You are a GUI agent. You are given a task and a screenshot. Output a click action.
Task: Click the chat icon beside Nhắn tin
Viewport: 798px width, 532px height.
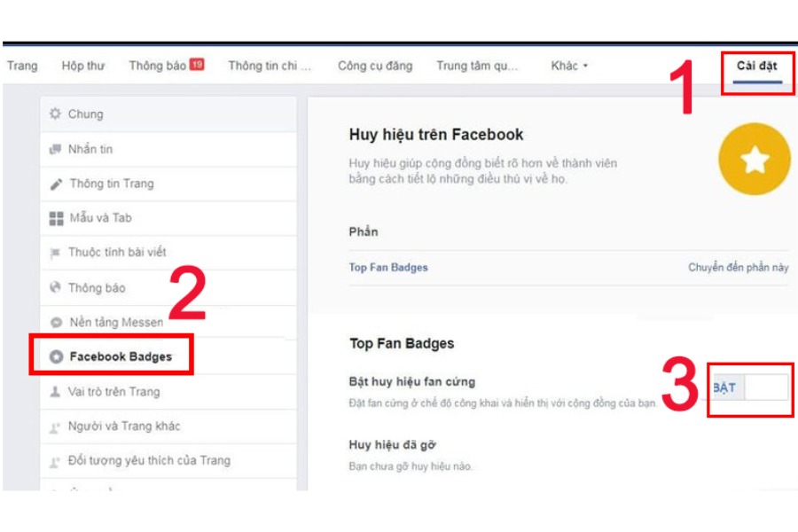tap(55, 149)
